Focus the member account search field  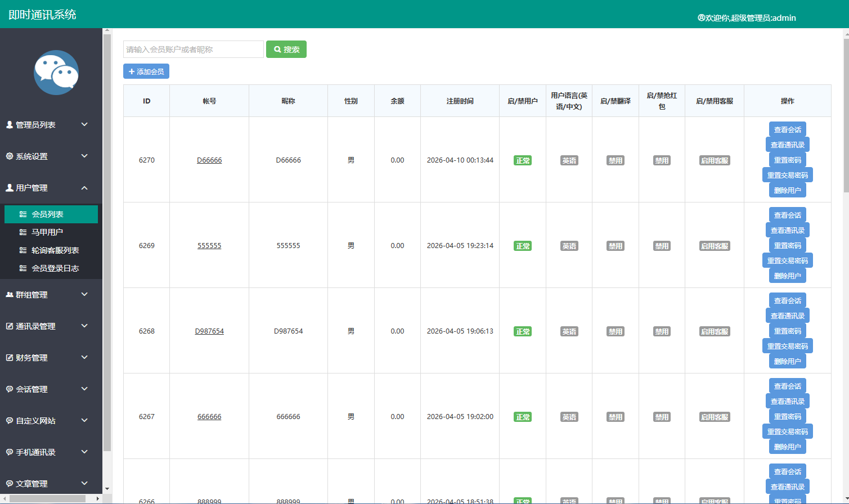tap(193, 49)
